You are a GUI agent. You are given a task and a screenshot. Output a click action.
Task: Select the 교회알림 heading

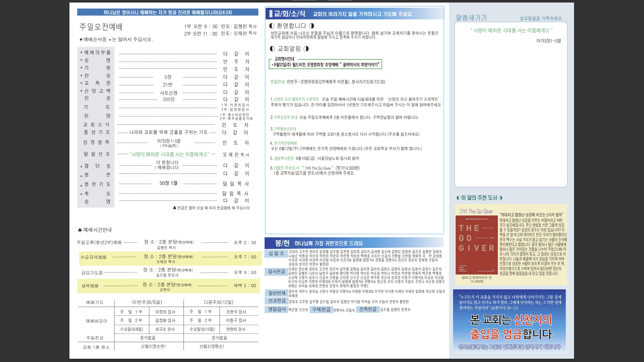coord(289,49)
